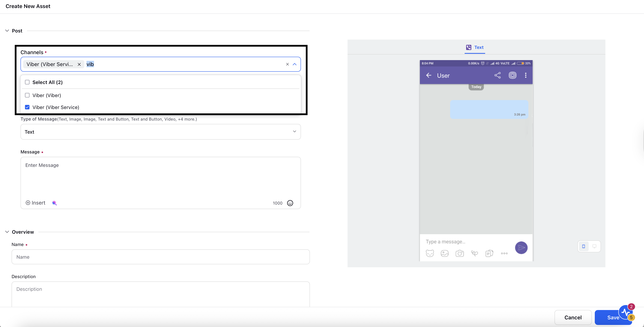The height and width of the screenshot is (327, 644).
Task: Click the gallery image icon in preview
Action: coord(444,253)
